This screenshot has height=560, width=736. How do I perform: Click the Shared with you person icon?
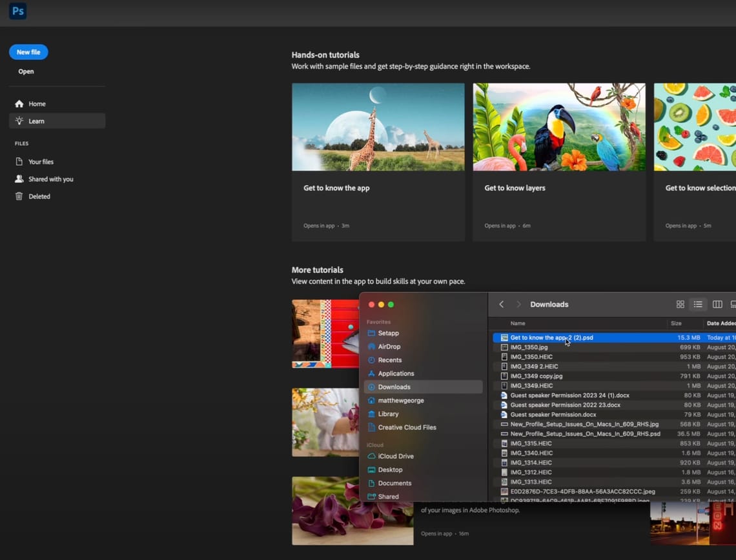coord(19,179)
